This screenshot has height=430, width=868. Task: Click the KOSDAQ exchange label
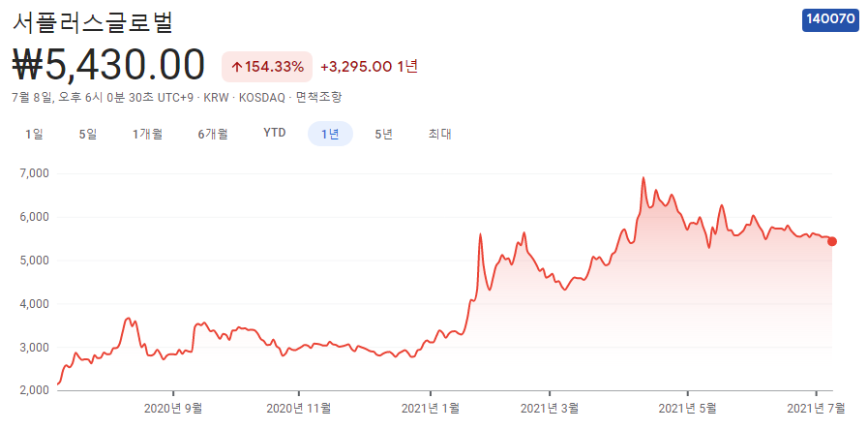262,98
